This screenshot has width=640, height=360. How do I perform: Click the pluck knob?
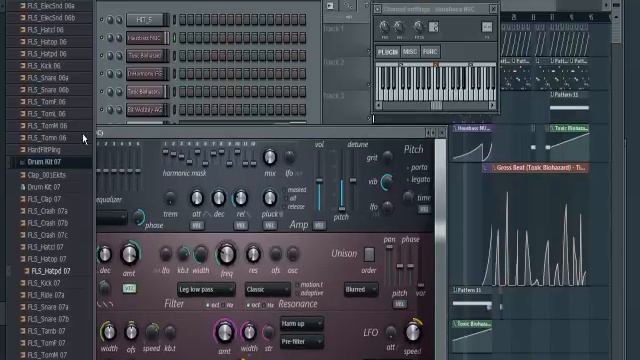click(x=269, y=198)
